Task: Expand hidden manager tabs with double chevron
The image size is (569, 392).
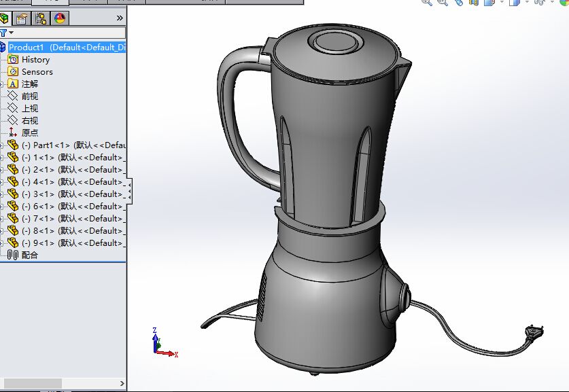Action: 120,18
